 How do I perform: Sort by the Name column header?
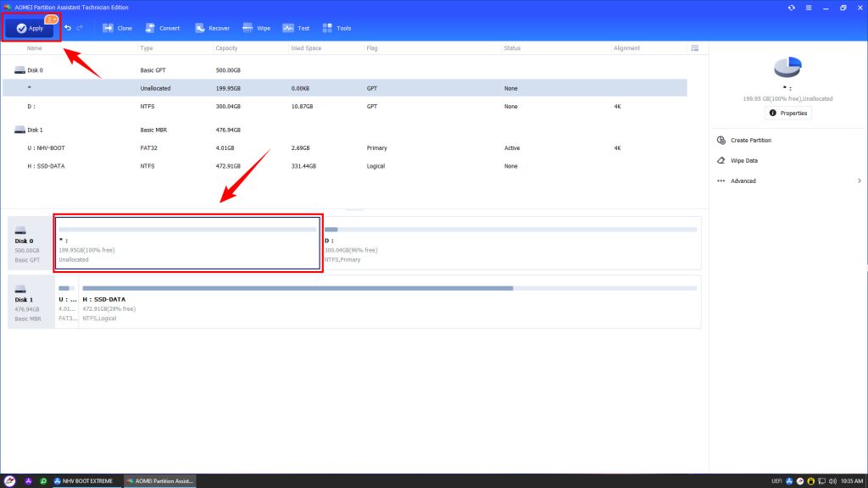tap(34, 48)
